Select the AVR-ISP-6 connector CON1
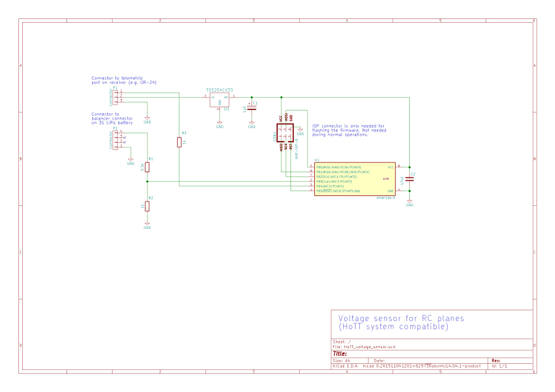This screenshot has height=392, width=555. point(285,133)
